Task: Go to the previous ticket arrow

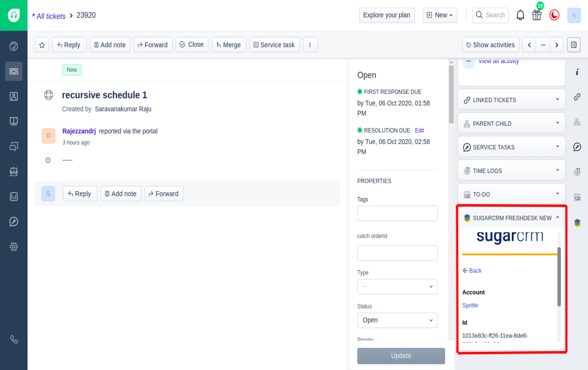Action: pos(529,45)
